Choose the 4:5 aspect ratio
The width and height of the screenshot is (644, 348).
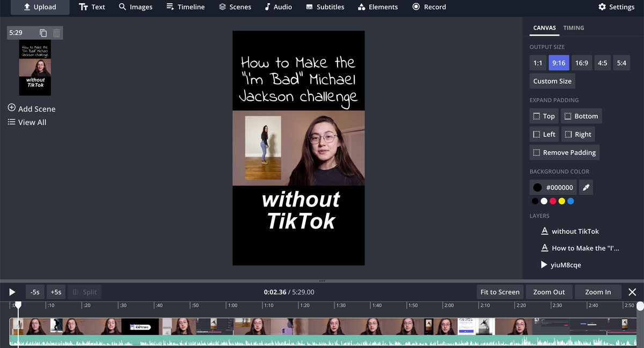coord(602,63)
